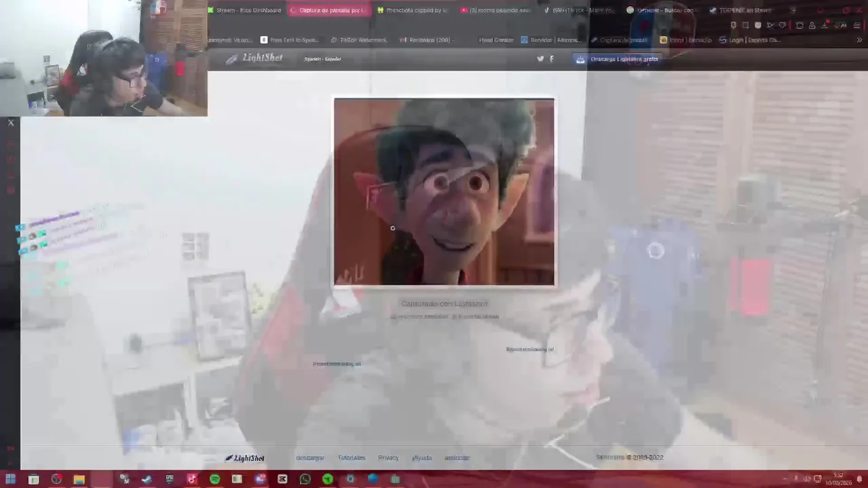Open the TikTok browser tab
This screenshot has height=488, width=868.
click(x=579, y=10)
